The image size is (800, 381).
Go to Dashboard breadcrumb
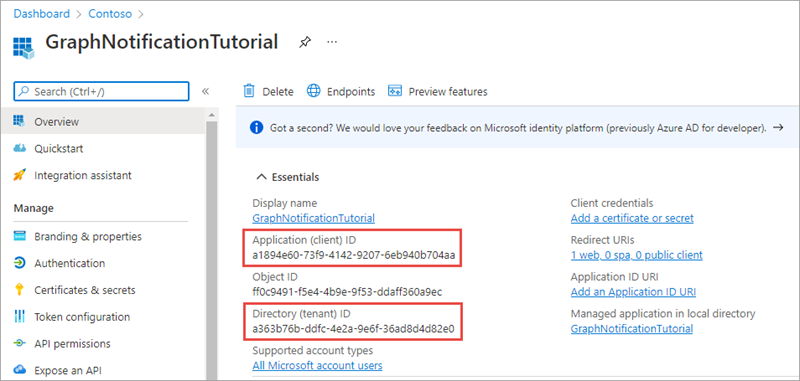coord(41,14)
